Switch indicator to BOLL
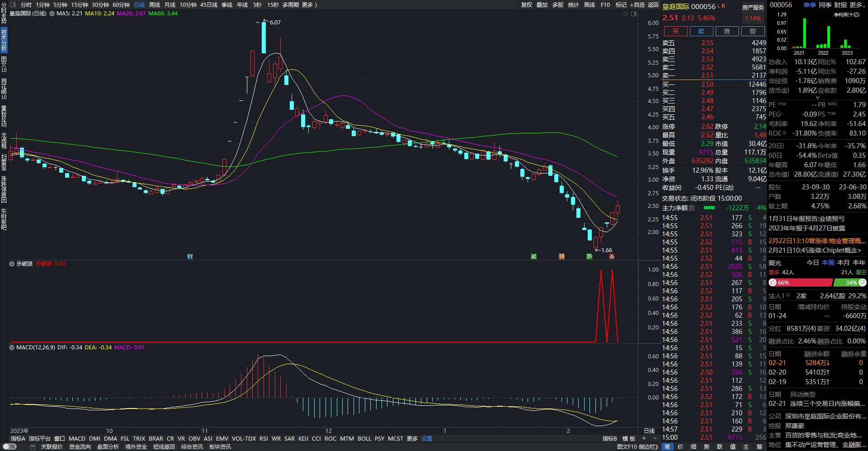The height and width of the screenshot is (451, 868). [x=364, y=439]
